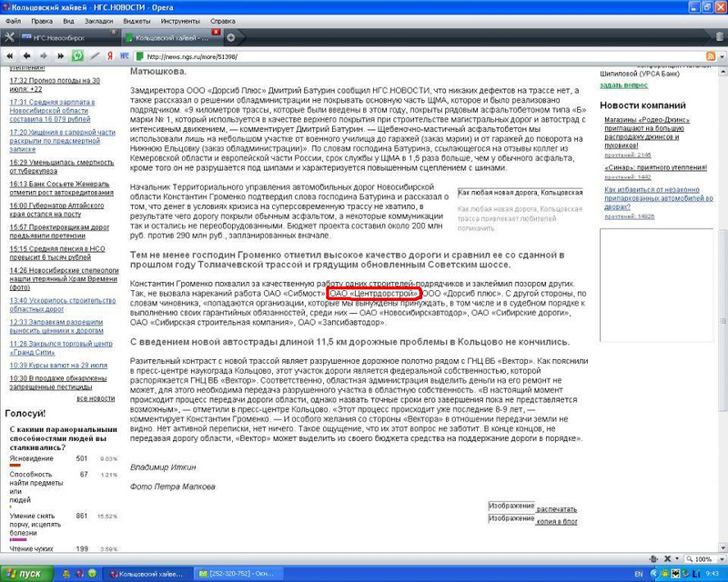Close the Кольцовский хайвей tab
Screen dimensions: 728x582
[216, 32]
